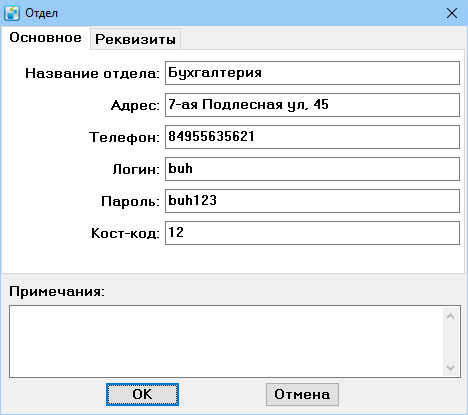Click the Кост-код field
Image resolution: width=468 pixels, height=415 pixels.
click(x=312, y=233)
